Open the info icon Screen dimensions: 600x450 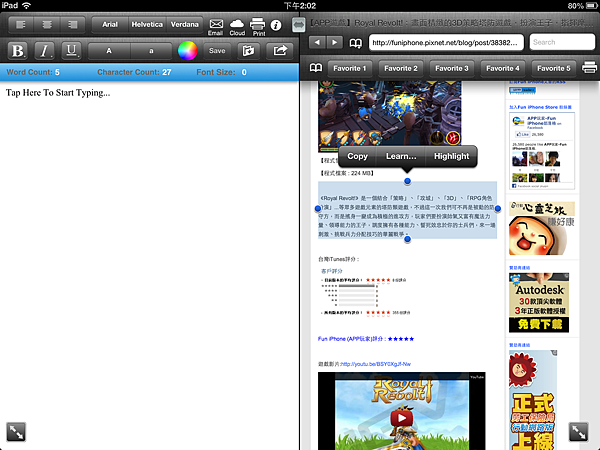point(276,25)
